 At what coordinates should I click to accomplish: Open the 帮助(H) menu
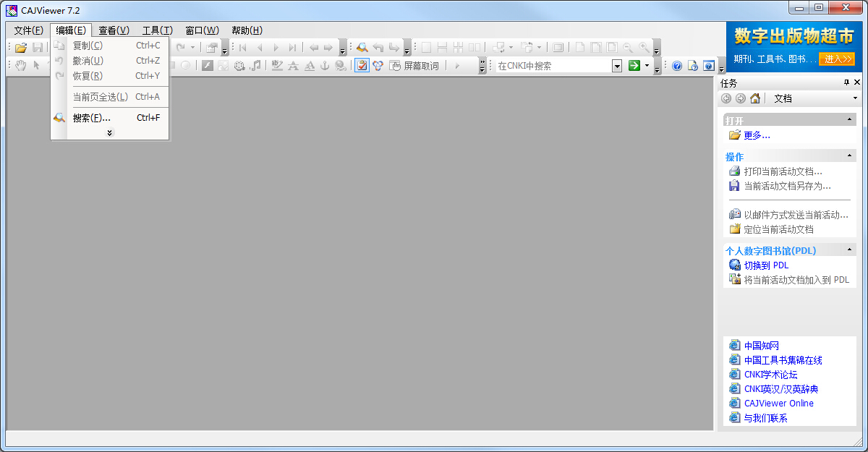point(247,30)
